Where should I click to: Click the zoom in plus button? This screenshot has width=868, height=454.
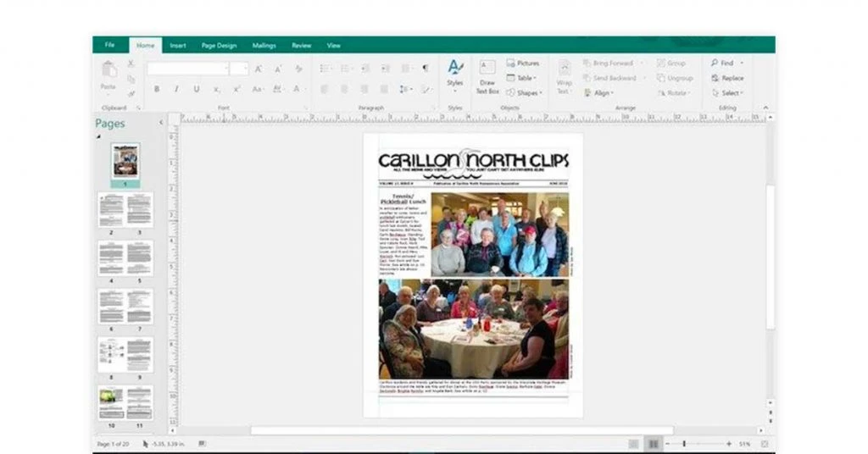pyautogui.click(x=728, y=444)
